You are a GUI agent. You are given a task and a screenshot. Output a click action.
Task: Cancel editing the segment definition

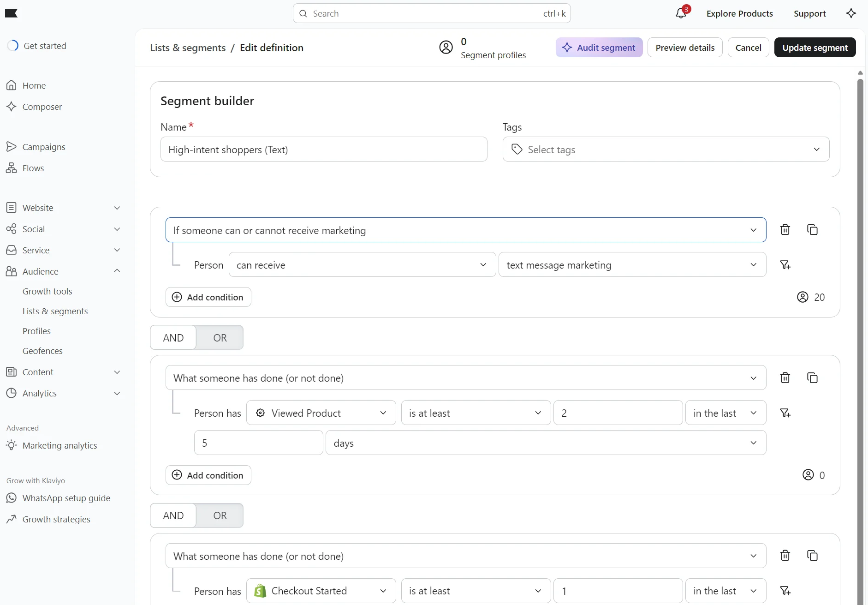click(748, 48)
